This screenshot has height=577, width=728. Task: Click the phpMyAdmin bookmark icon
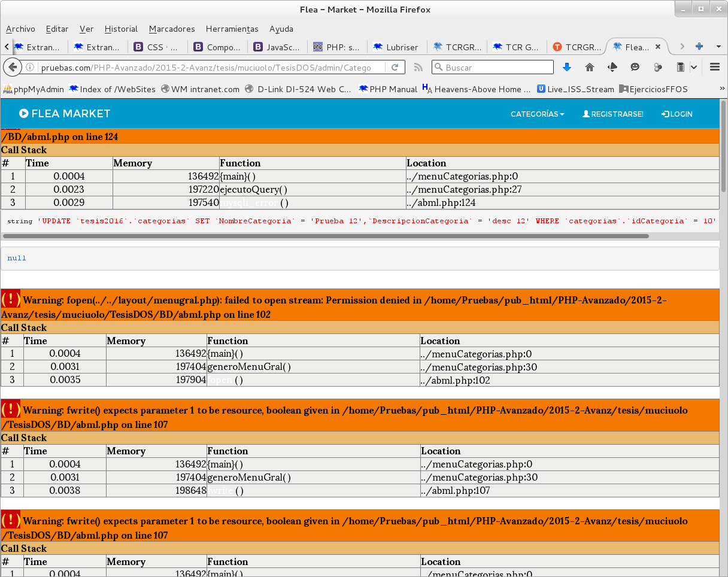point(8,89)
